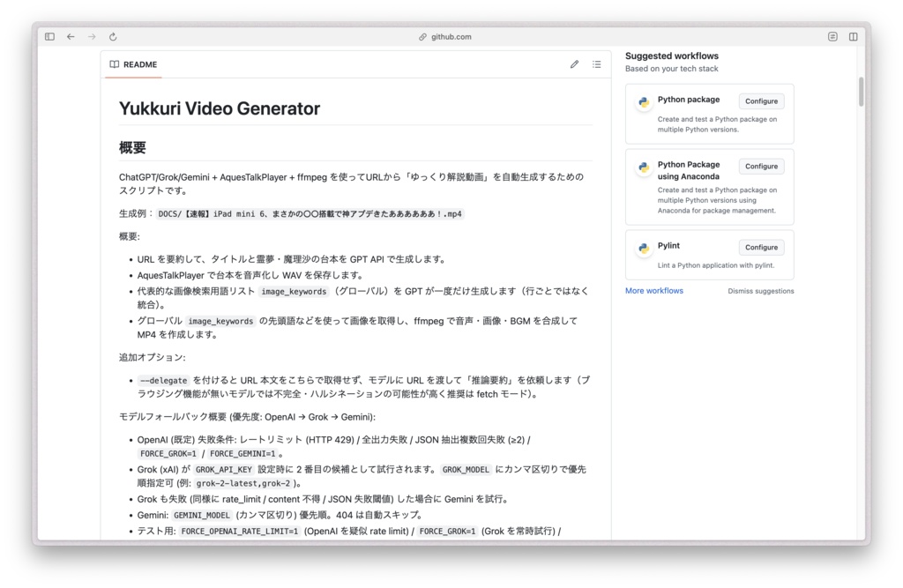
Task: Toggle split view icon at top right
Action: (x=853, y=36)
